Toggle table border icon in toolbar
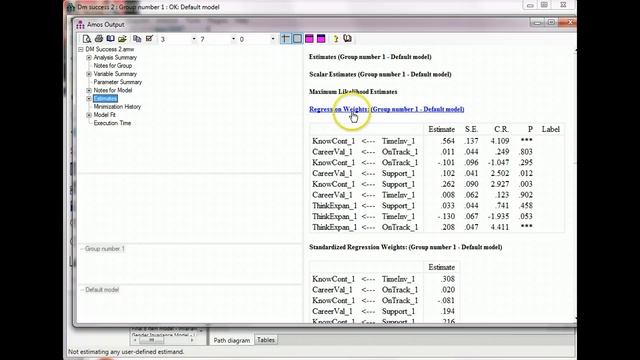This screenshot has width=640, height=360. click(x=297, y=39)
